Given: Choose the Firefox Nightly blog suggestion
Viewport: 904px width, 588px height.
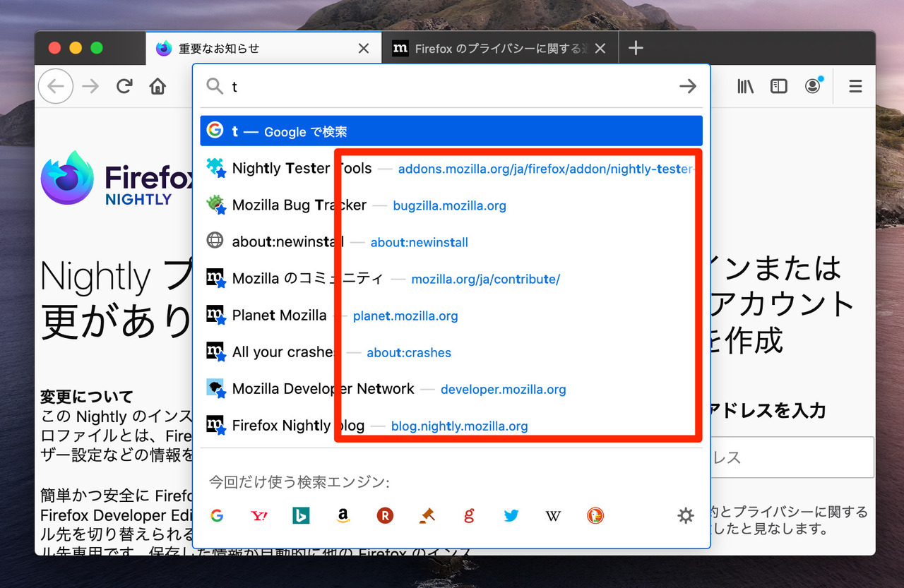Looking at the screenshot, I should 451,426.
